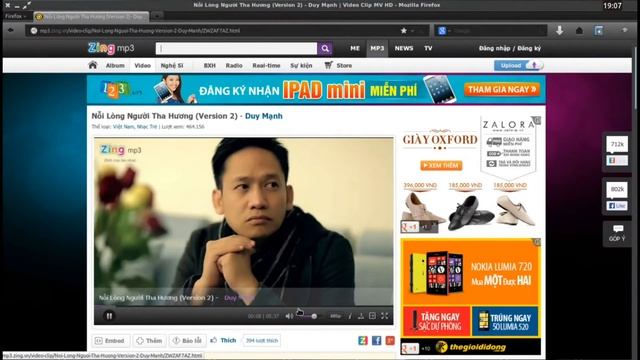Click TẶNG NGAY sạc dự phòng ad
Viewport: 640px width, 360px height.
pos(436,321)
